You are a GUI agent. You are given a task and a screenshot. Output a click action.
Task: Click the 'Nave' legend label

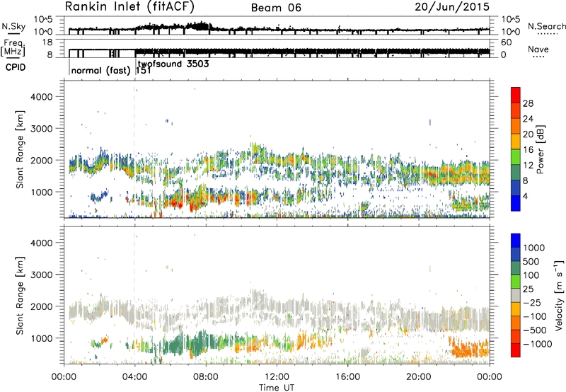tap(538, 49)
